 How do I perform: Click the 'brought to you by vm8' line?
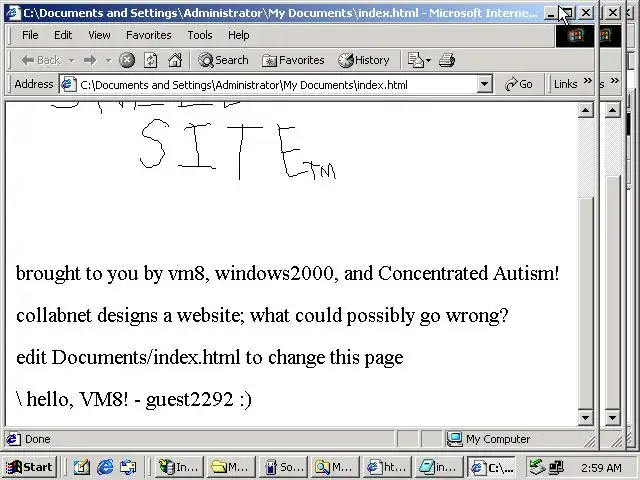pyautogui.click(x=287, y=273)
